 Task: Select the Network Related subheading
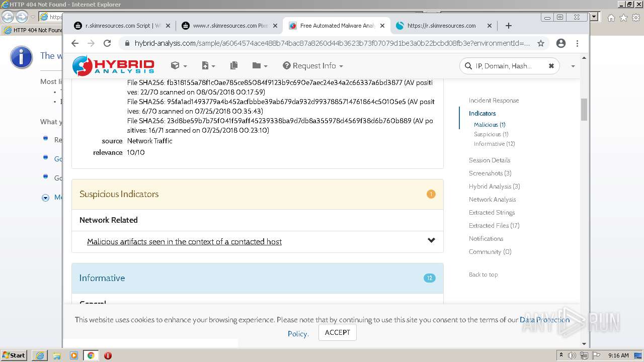tap(108, 220)
